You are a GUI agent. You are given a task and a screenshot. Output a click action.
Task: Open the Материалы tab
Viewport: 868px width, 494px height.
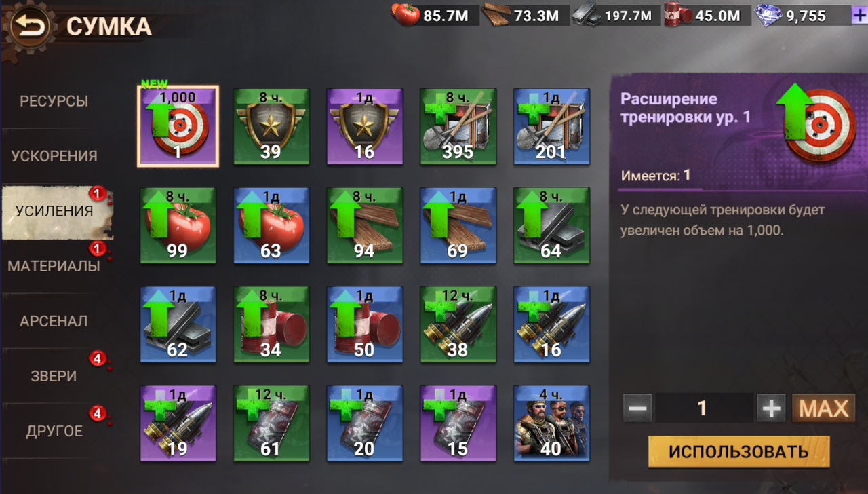point(54,266)
